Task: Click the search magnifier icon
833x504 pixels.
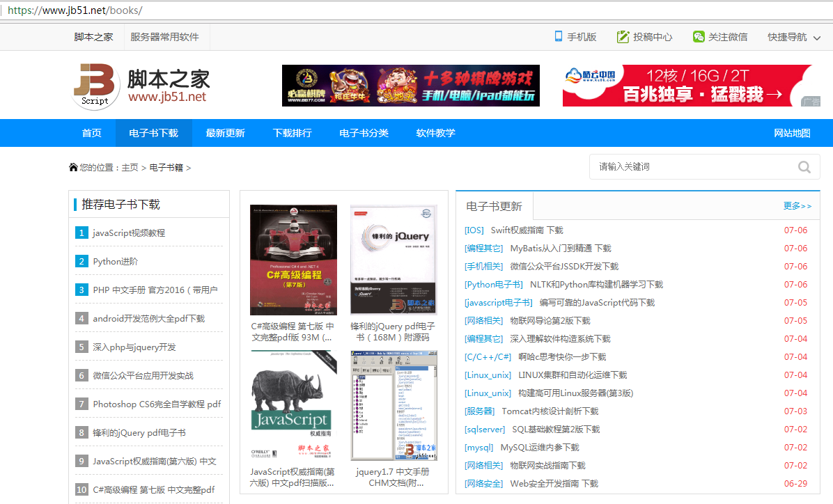Action: (x=804, y=167)
